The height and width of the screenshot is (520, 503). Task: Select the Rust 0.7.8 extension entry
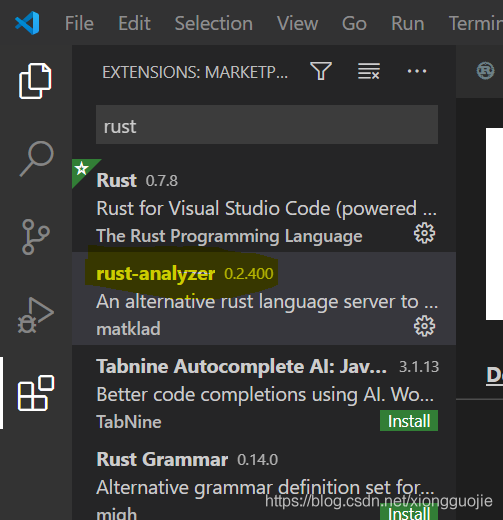coord(264,205)
